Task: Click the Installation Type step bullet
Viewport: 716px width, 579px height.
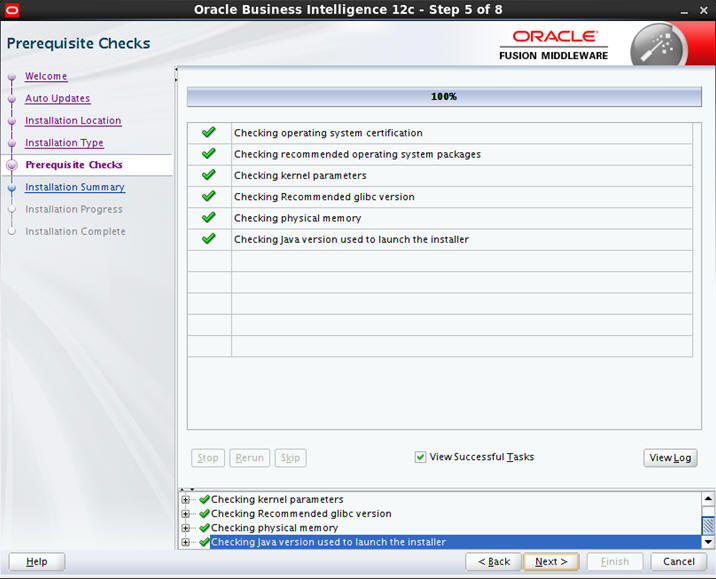Action: [12, 143]
